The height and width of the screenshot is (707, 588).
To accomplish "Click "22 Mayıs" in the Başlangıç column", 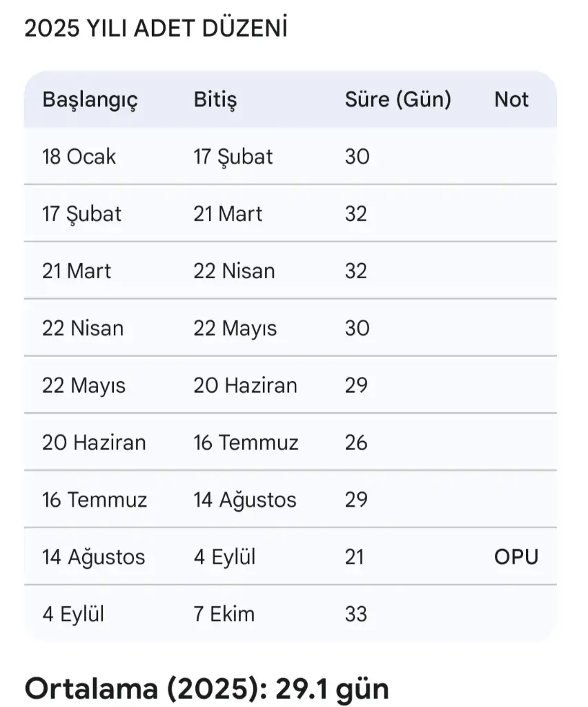I will point(84,385).
